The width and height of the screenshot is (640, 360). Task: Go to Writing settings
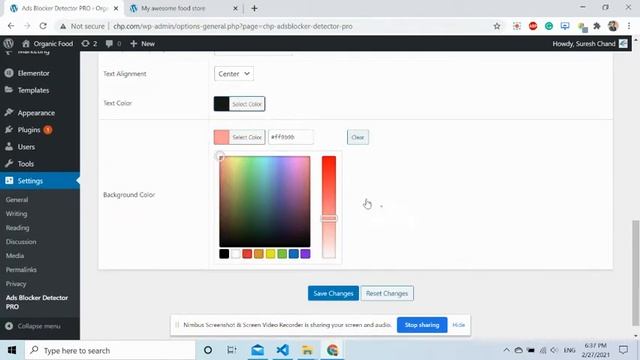[x=16, y=213]
